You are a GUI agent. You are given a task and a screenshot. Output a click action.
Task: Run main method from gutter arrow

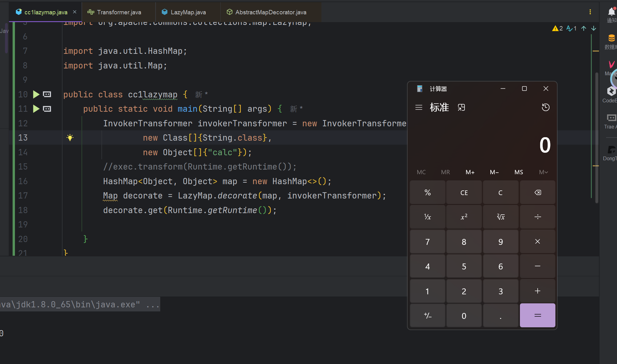click(x=36, y=109)
